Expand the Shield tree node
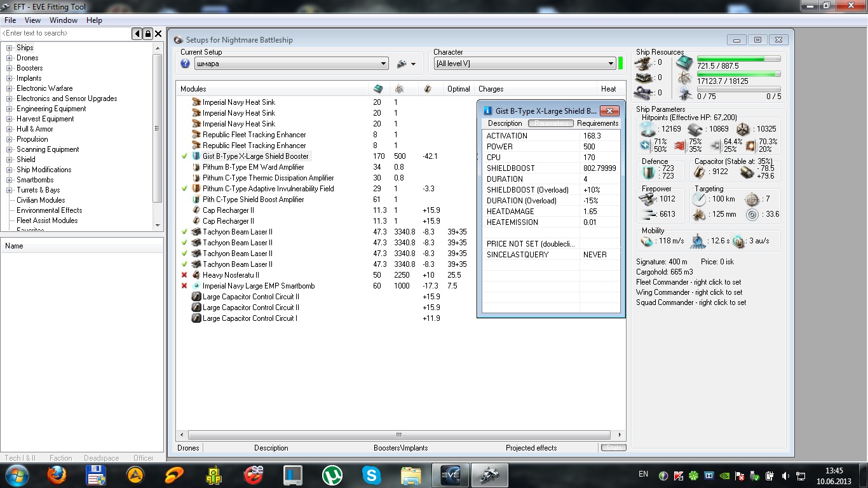 (x=10, y=159)
